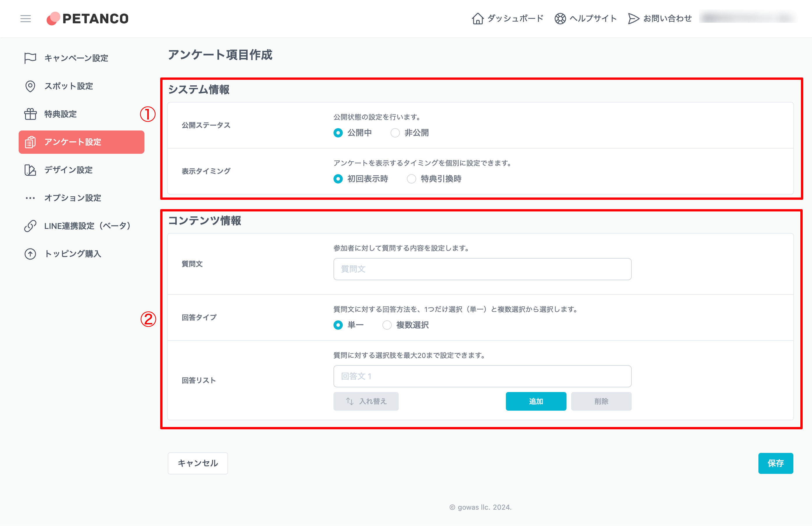Focus the 回答文 1 input field

482,376
